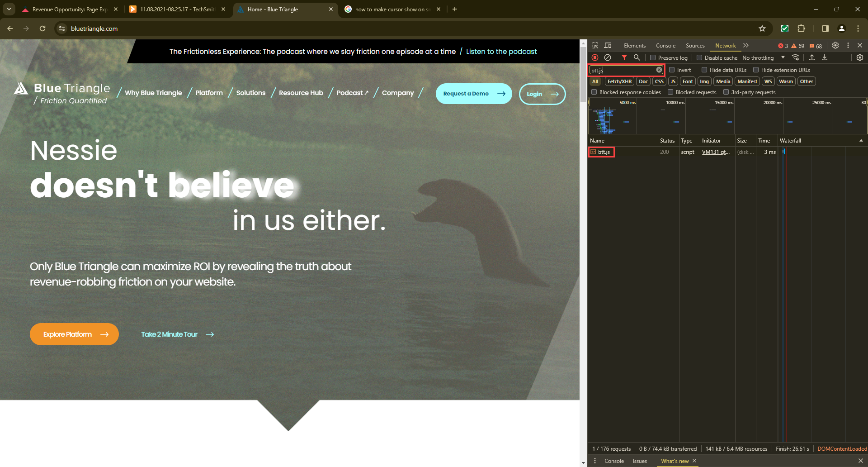Check Hide data URLs

pos(704,70)
